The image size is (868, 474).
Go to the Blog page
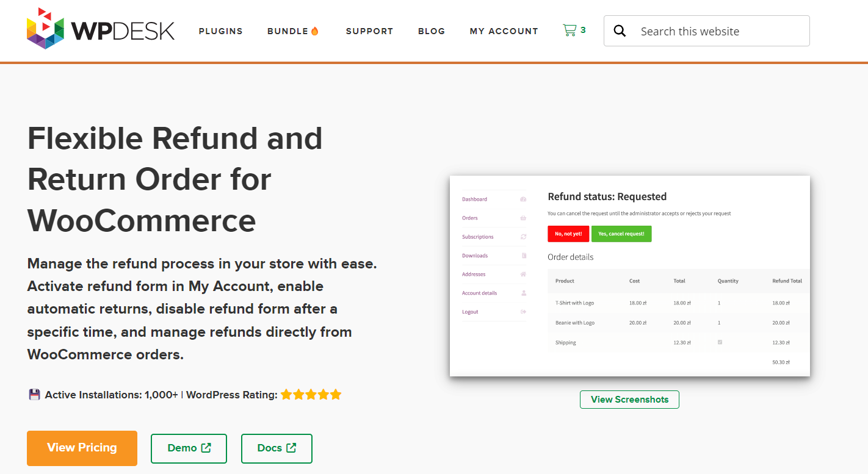pos(432,31)
